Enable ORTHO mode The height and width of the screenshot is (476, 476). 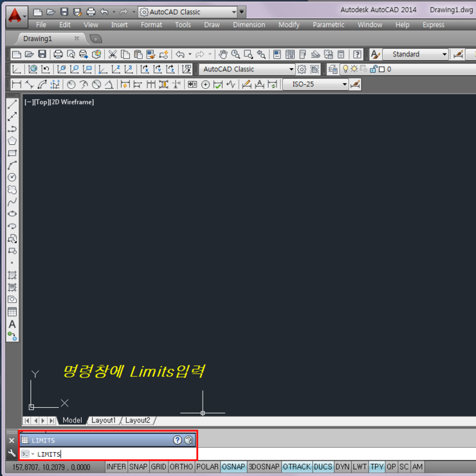pos(181,466)
